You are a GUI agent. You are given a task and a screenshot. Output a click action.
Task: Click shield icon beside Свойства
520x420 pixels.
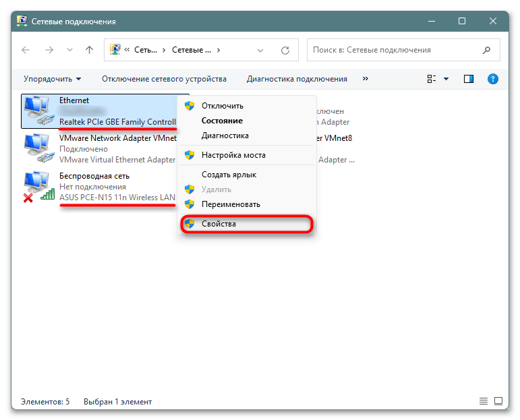pos(190,224)
